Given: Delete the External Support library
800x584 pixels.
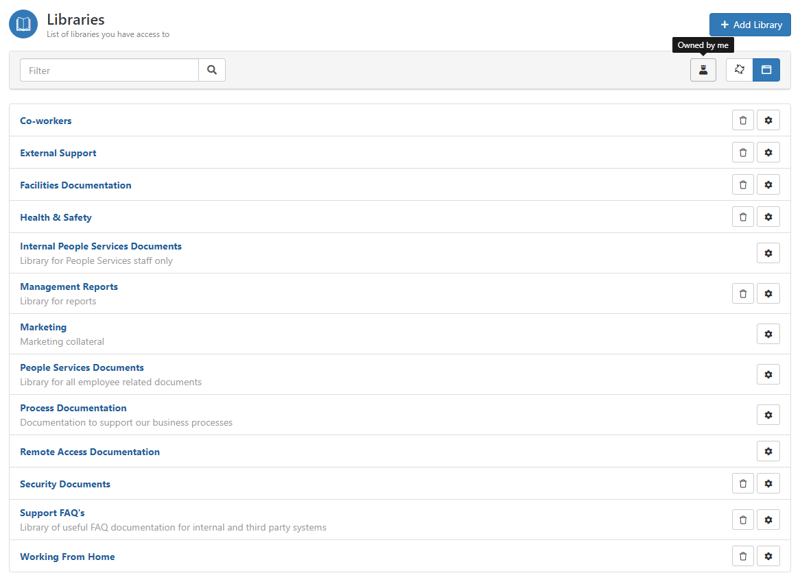Looking at the screenshot, I should point(742,153).
